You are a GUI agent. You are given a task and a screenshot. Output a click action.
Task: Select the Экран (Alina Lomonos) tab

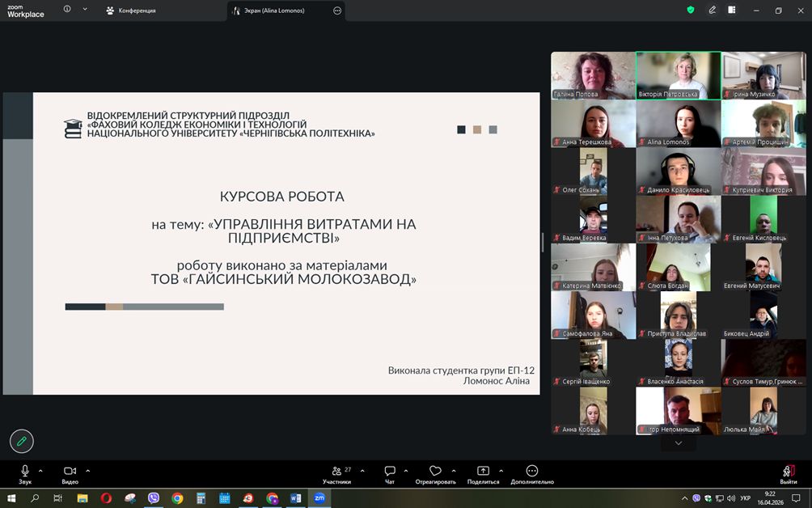coord(275,11)
